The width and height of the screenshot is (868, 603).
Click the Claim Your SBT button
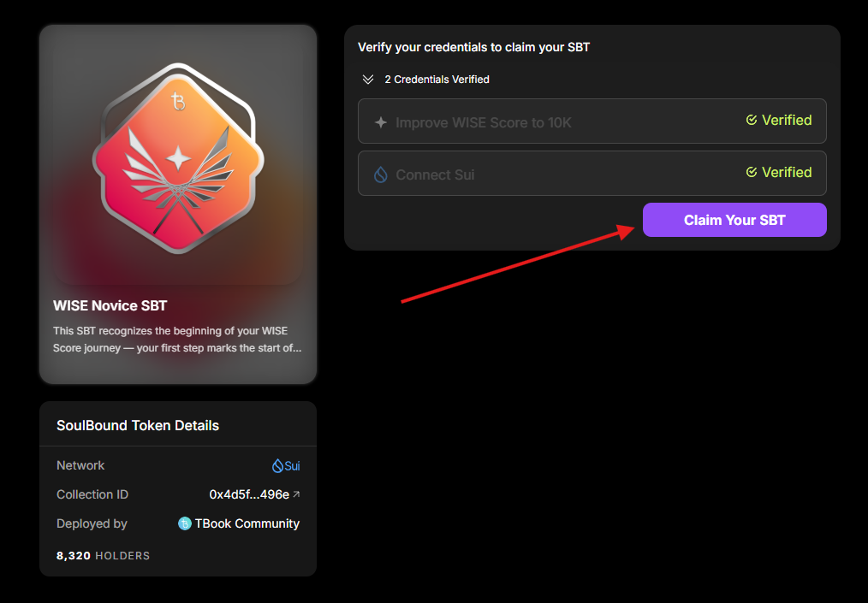click(734, 220)
